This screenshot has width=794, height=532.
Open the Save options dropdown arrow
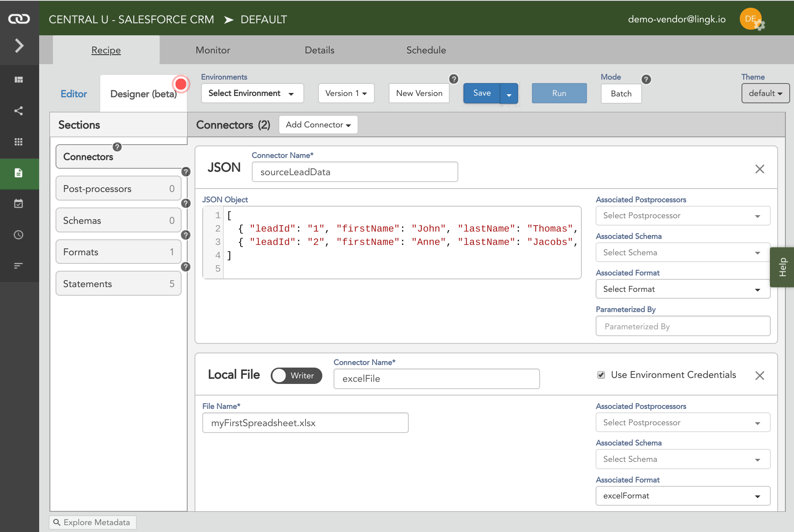click(x=509, y=93)
